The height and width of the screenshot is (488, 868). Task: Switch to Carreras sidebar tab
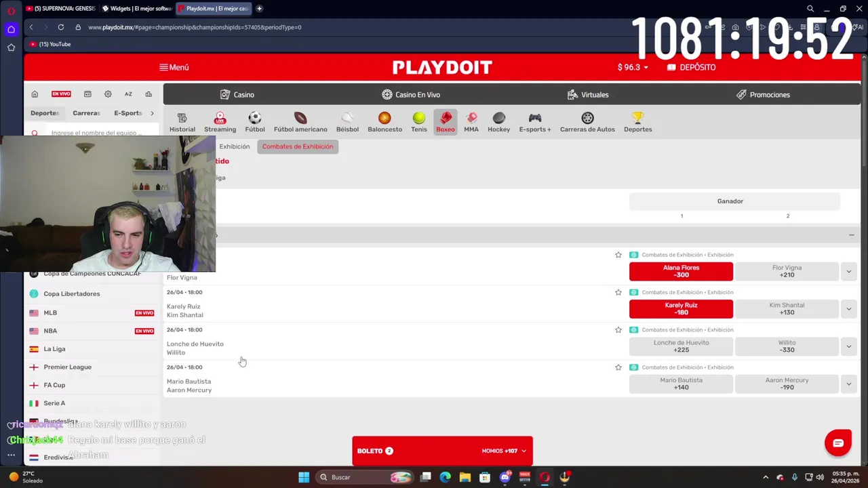point(86,113)
